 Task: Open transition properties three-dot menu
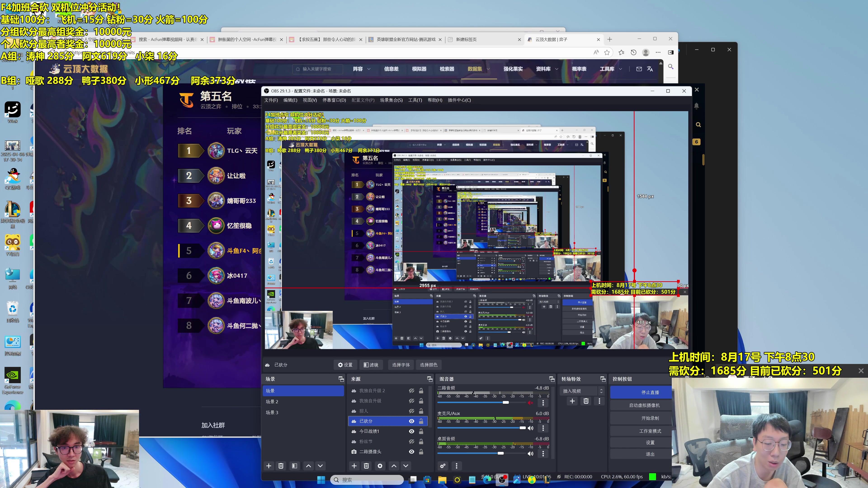(599, 401)
